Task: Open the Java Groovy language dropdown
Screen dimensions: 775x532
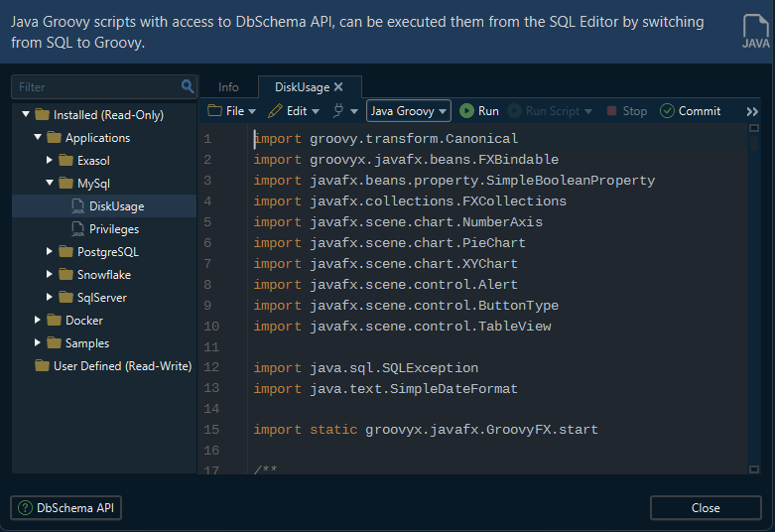Action: pyautogui.click(x=408, y=111)
